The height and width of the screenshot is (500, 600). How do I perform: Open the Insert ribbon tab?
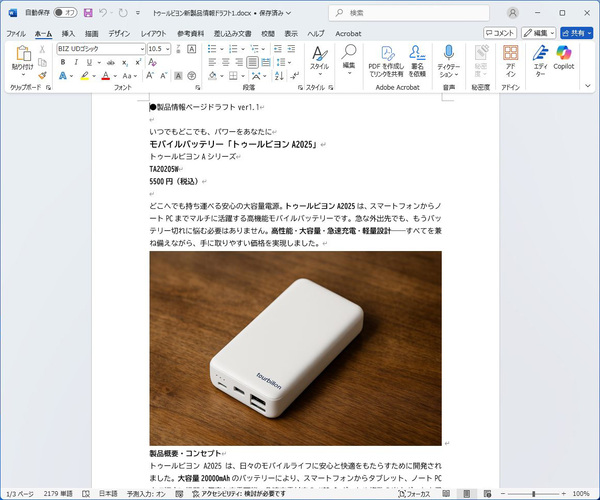click(x=68, y=33)
